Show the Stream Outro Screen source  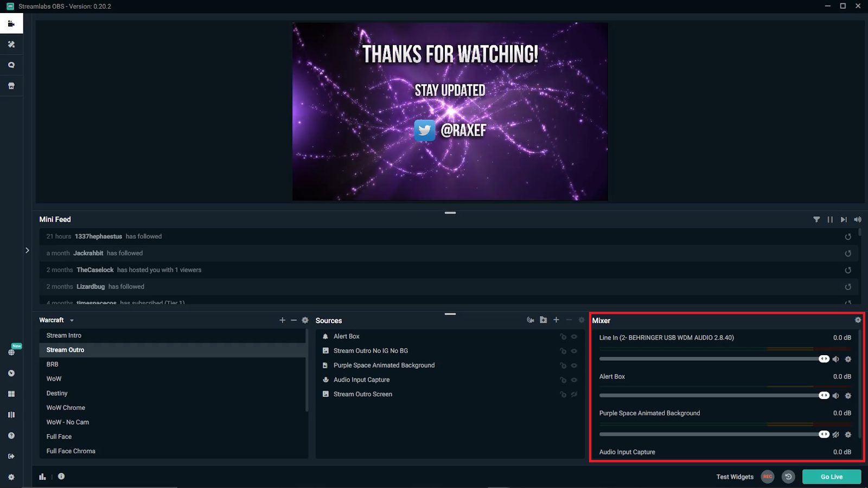[574, 395]
